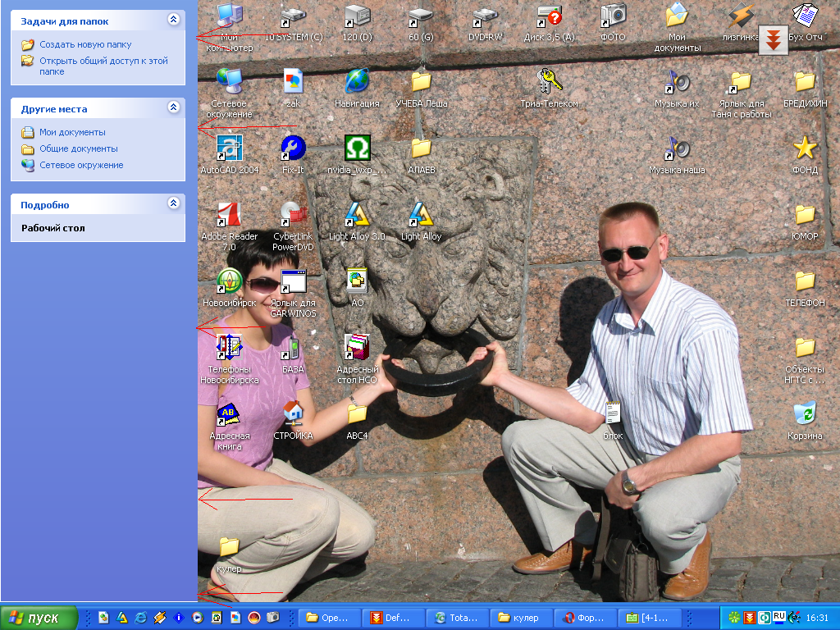840x630 pixels.
Task: Collapse the Подробно details panel
Action: (173, 203)
